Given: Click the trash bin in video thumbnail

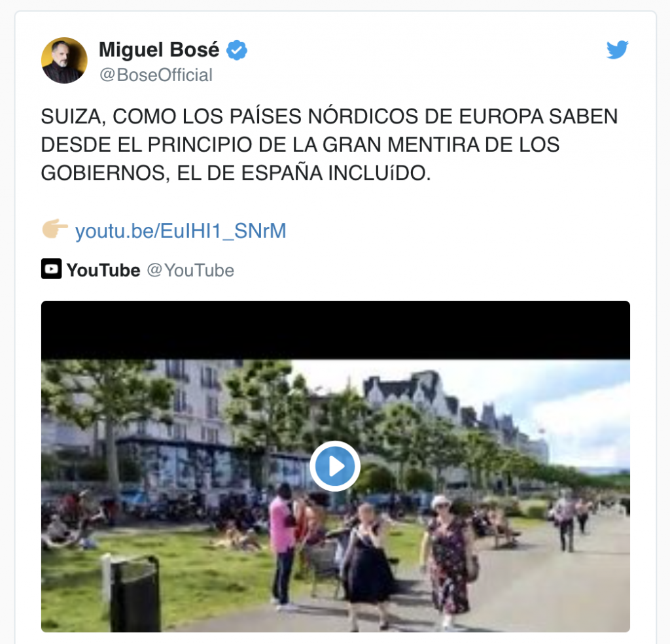Looking at the screenshot, I should pos(135,593).
